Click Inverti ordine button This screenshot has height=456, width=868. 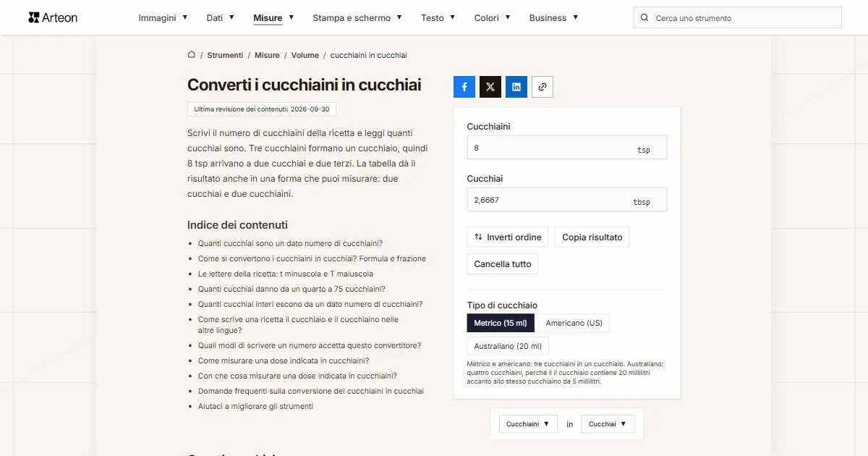click(508, 237)
